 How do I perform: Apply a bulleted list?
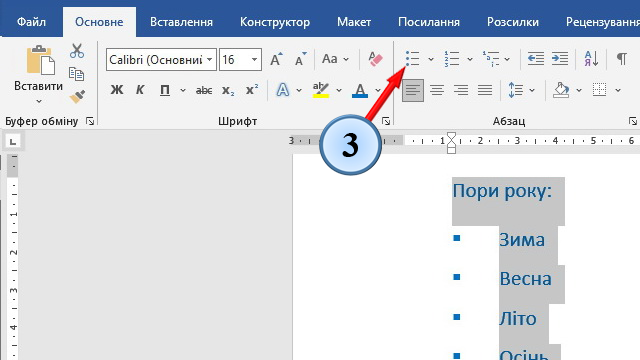412,59
